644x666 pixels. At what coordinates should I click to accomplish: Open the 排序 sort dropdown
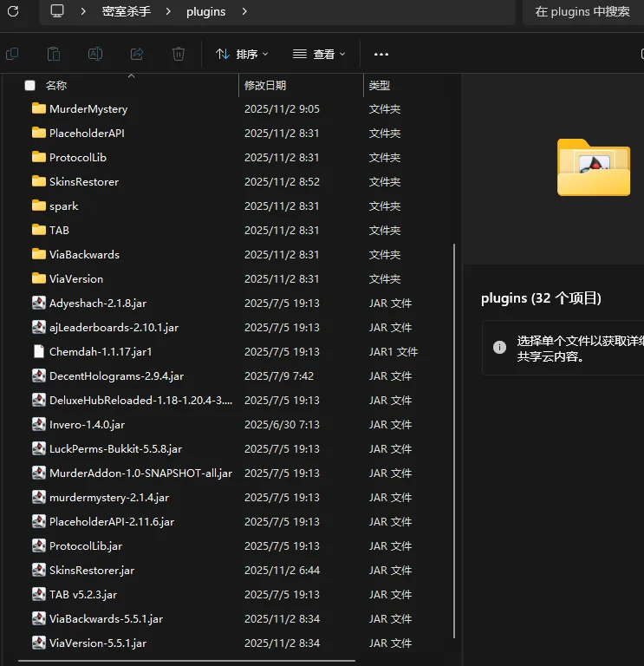click(x=242, y=55)
